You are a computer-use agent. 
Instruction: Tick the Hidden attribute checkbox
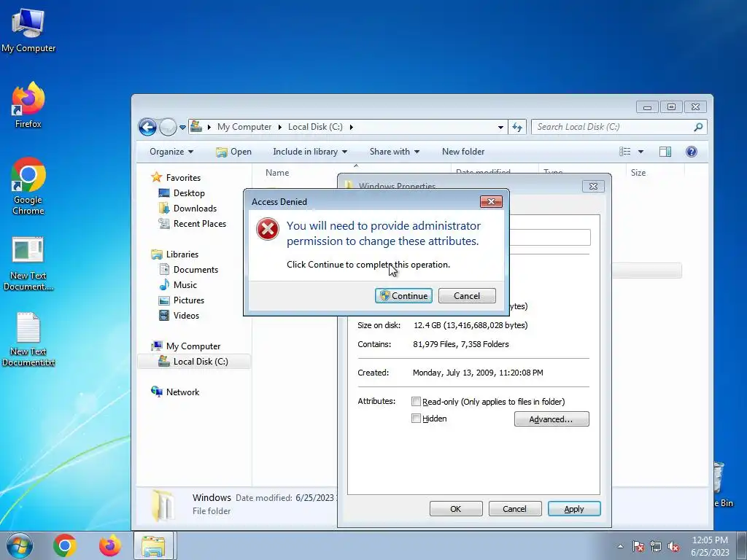tap(416, 419)
